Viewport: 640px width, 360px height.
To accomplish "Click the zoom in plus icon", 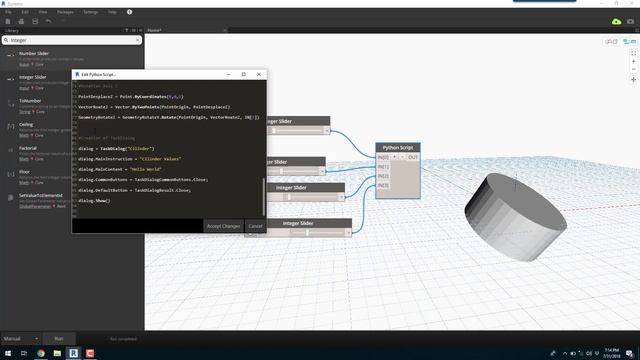I will click(x=633, y=61).
